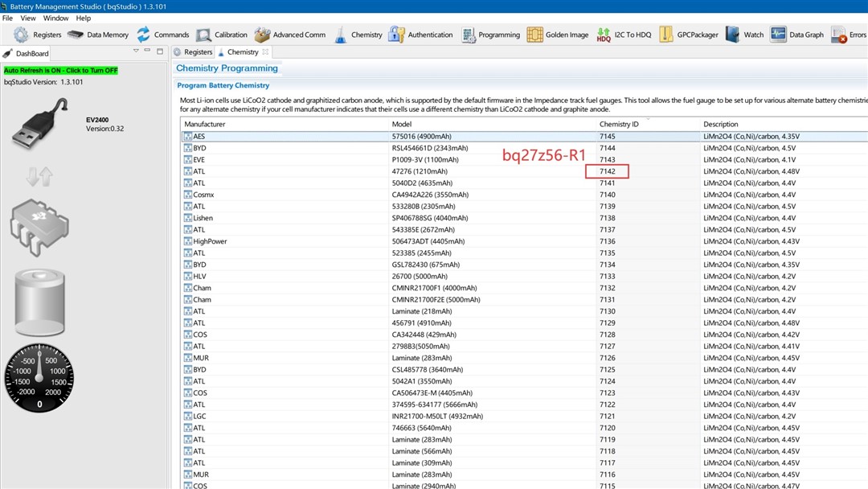Click the battery cylinder icon
Viewport: 868px width, 489px height.
coord(39,302)
